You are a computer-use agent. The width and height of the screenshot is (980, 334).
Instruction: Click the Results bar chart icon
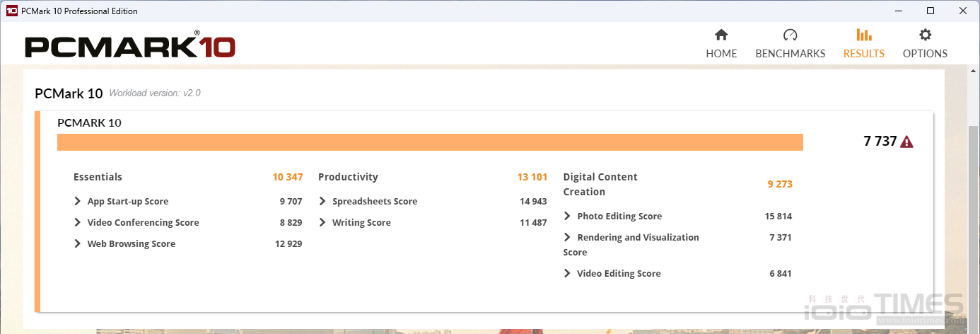coord(863,35)
